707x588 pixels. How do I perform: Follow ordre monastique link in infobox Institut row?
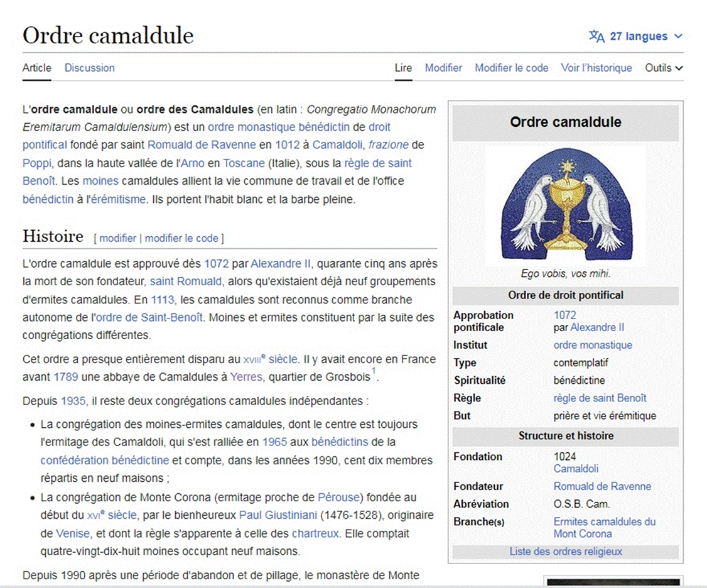593,346
